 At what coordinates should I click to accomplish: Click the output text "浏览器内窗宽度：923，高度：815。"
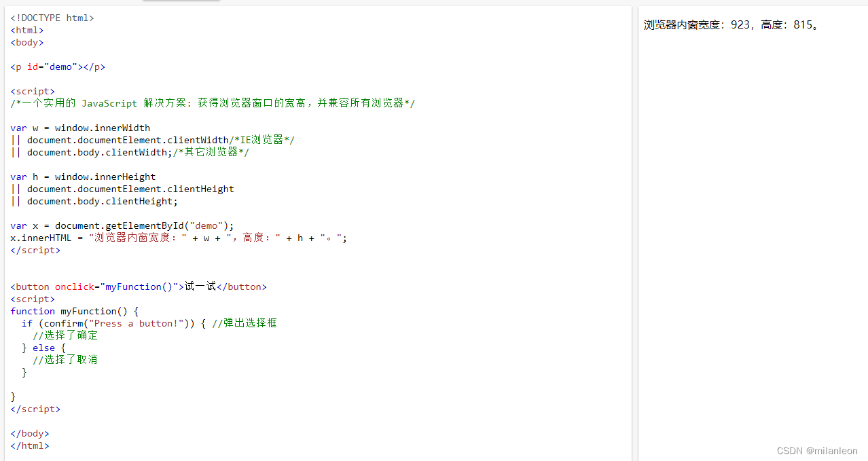[x=732, y=25]
